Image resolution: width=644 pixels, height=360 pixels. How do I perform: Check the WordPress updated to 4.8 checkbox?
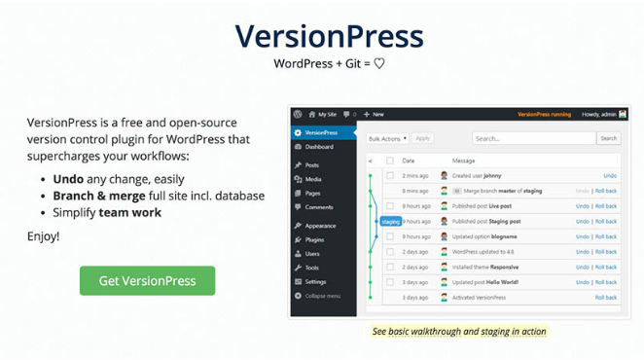(390, 251)
